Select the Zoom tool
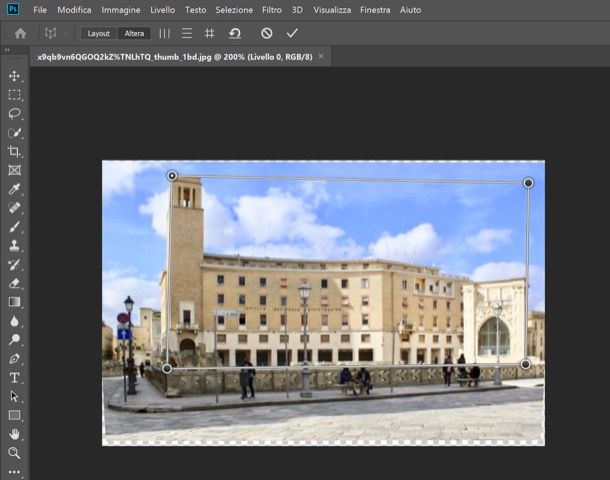Screen dimensions: 610x480 tap(14, 453)
